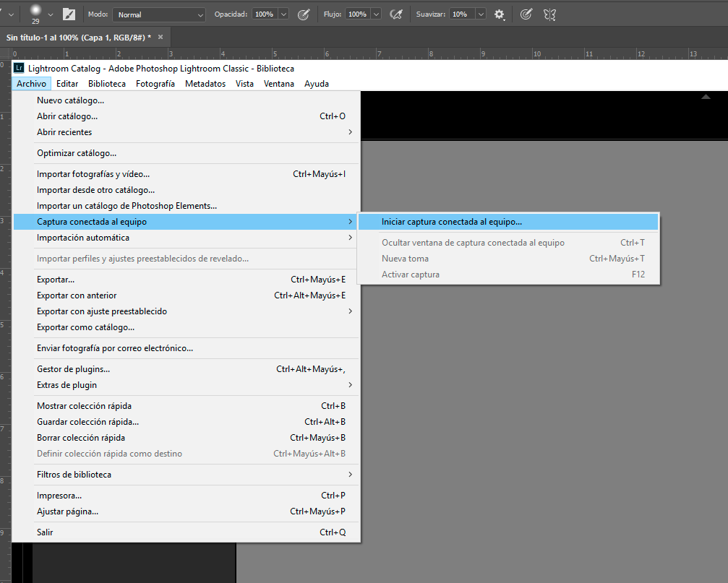Toggle pressure control for opacity

[304, 14]
